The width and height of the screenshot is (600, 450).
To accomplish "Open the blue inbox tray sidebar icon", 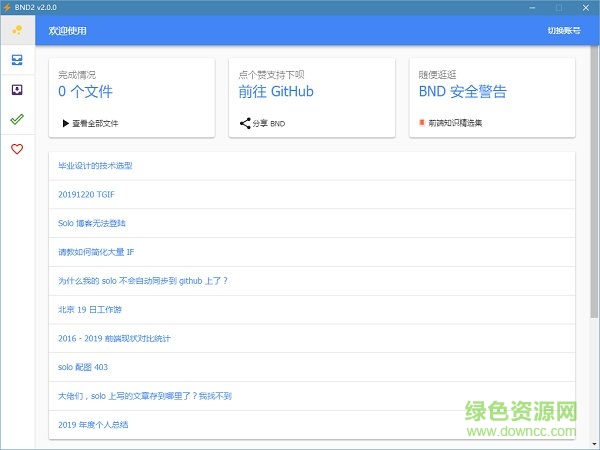I will click(x=17, y=60).
